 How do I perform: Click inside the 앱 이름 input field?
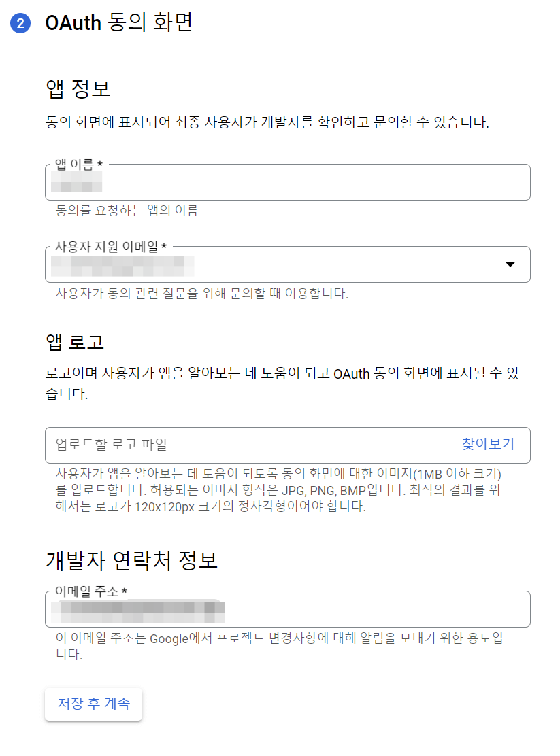click(272, 182)
